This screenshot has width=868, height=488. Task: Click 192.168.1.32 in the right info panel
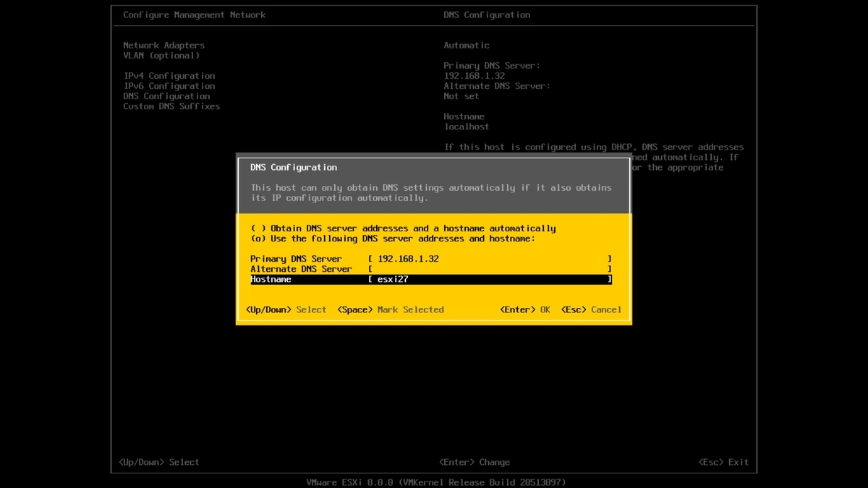click(474, 76)
